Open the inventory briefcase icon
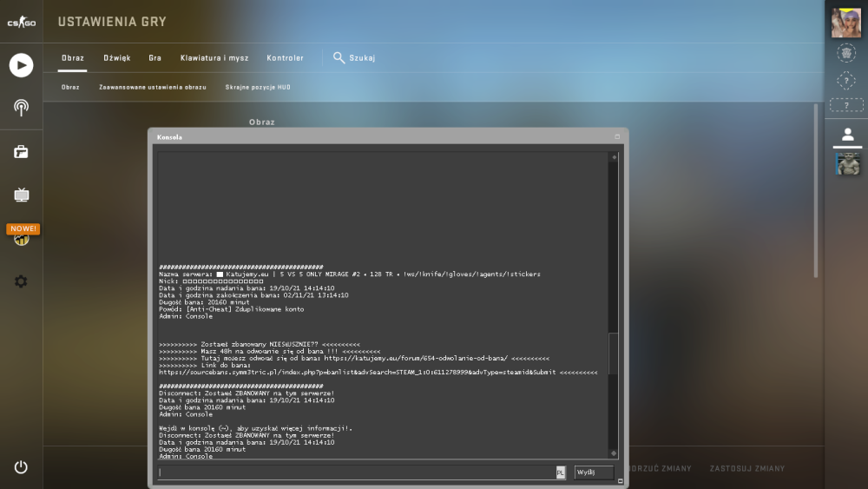The height and width of the screenshot is (489, 868). (21, 152)
